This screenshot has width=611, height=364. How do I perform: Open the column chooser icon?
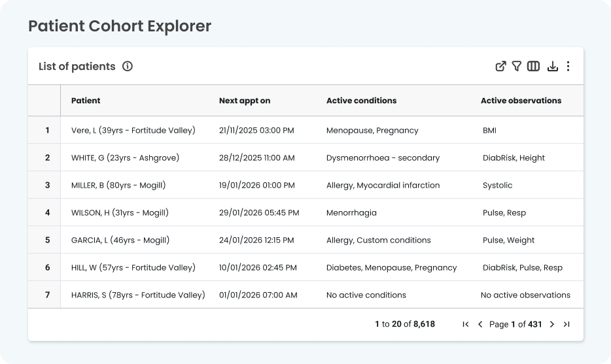point(533,66)
